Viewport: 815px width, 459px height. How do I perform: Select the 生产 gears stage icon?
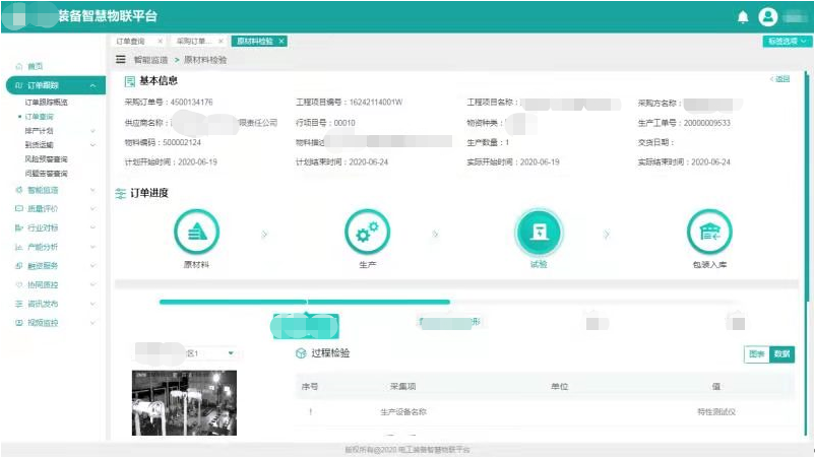(366, 232)
